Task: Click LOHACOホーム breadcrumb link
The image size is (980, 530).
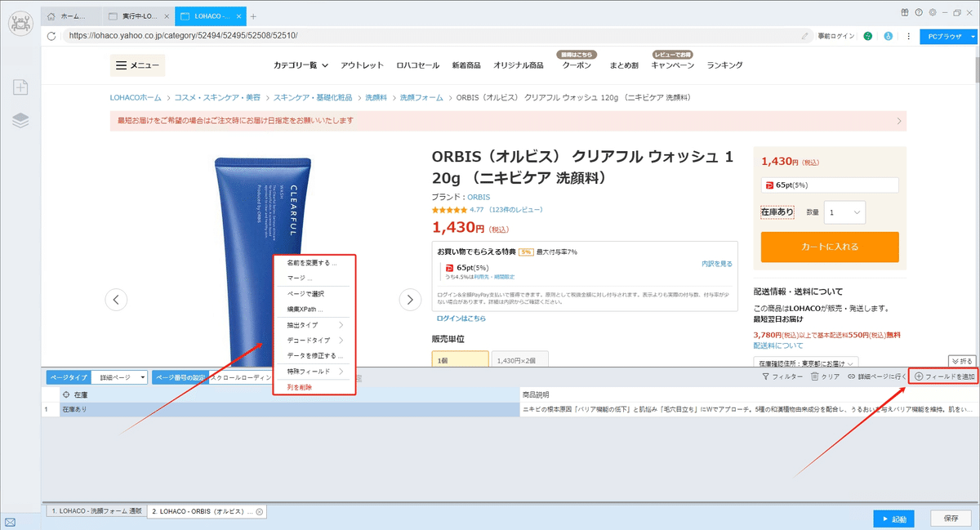Action: [136, 97]
